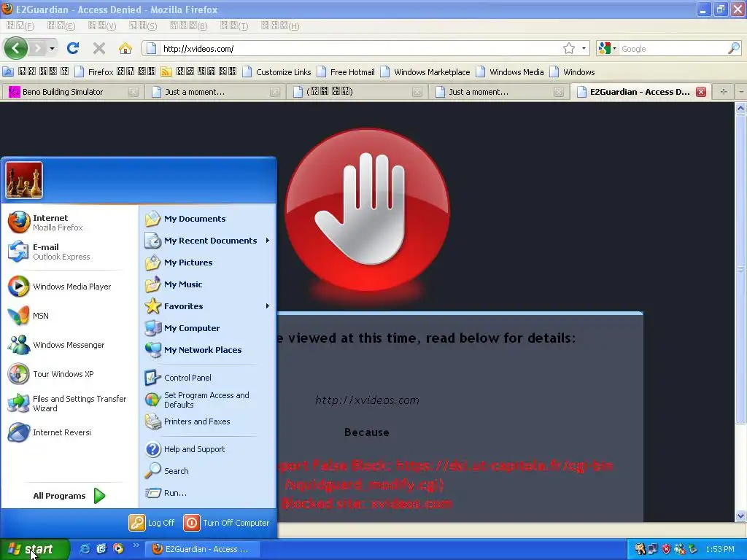The image size is (747, 560).
Task: Open E-mail Outlook Express
Action: pos(69,252)
